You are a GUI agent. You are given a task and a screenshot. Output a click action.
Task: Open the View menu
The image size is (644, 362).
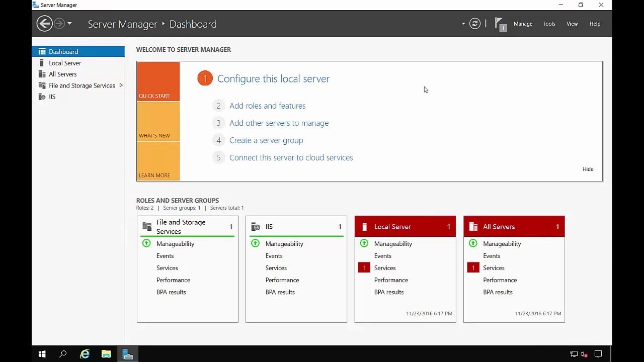[572, 24]
